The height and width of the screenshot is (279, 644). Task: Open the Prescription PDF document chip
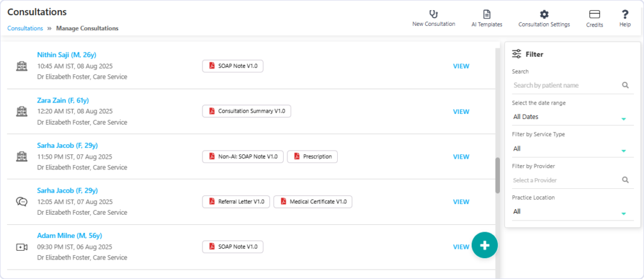coord(312,156)
